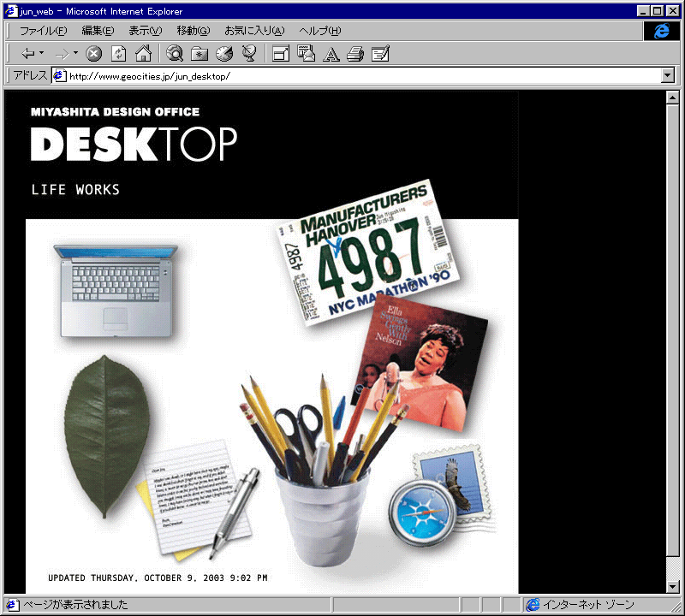Open the Mail toolbar icon
Viewport: 685px width, 616px height.
coord(307,53)
